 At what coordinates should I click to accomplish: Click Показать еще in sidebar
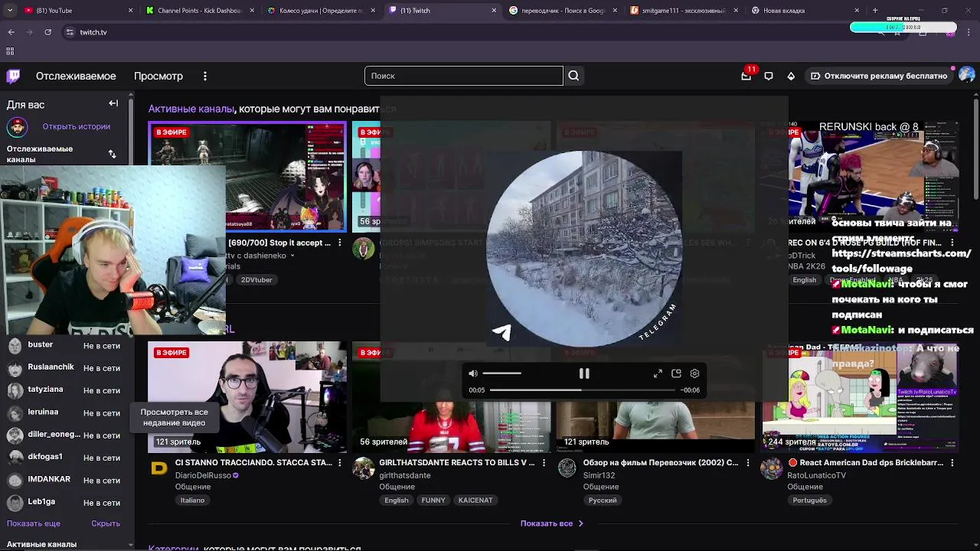[x=34, y=523]
